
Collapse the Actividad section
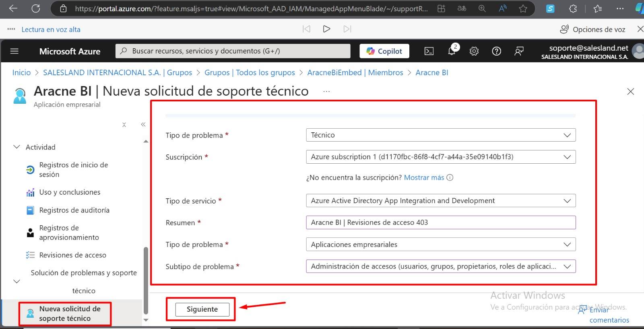click(17, 147)
